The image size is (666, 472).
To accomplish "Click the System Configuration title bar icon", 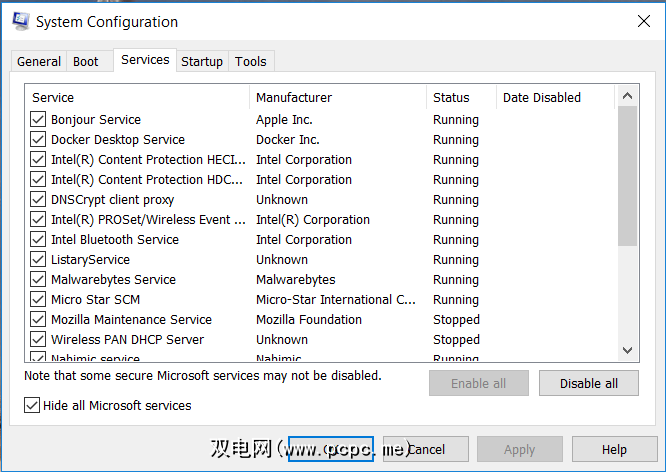I will [19, 21].
